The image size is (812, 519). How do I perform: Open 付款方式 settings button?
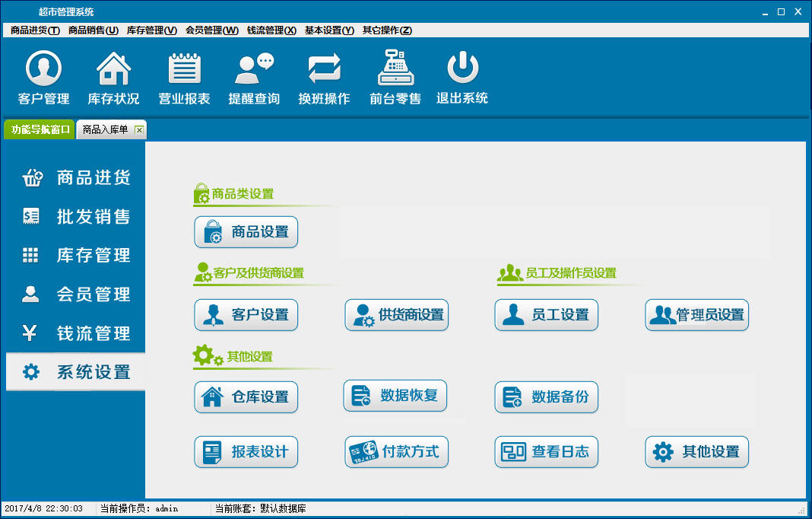(397, 451)
